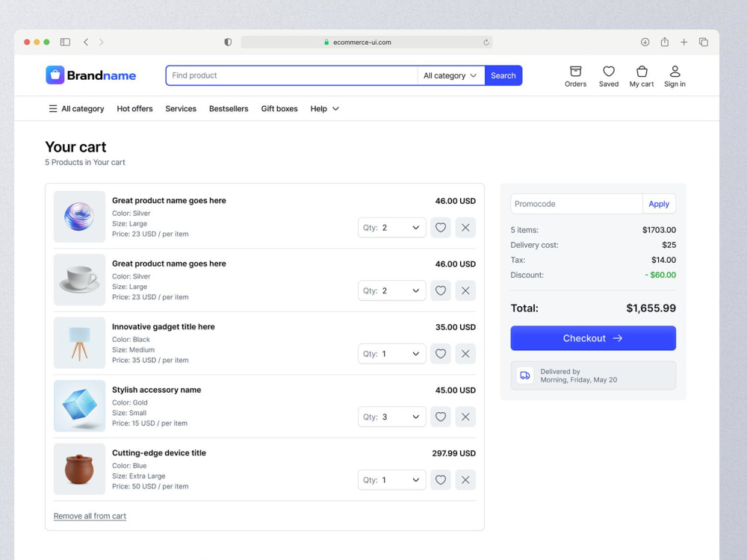Change quantity of Cutting-edge device title
This screenshot has height=560, width=747.
point(391,480)
